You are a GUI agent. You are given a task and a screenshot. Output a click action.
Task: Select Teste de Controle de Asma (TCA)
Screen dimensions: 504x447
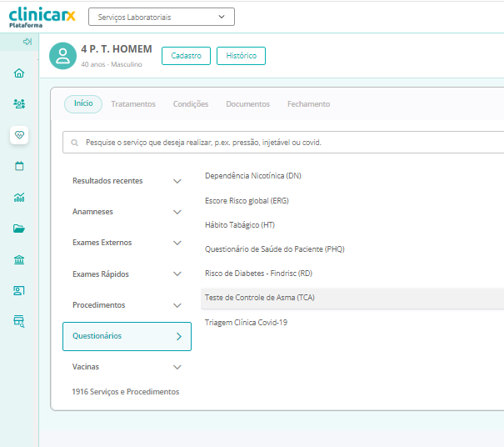tap(260, 298)
